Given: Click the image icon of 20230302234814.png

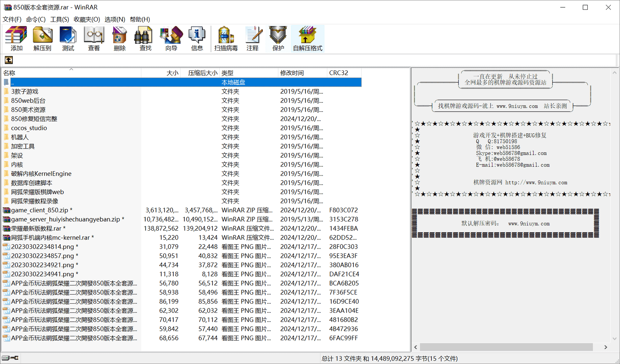Looking at the screenshot, I should coord(6,246).
